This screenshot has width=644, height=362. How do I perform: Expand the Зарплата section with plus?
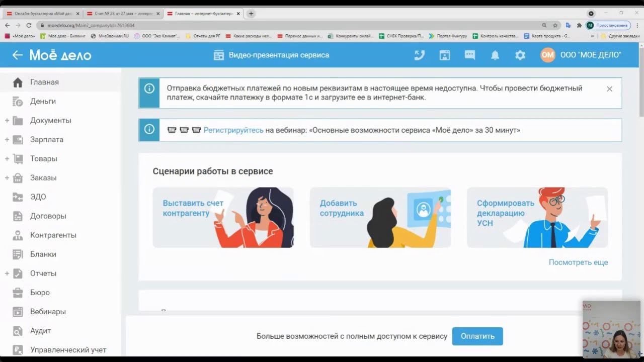click(7, 140)
